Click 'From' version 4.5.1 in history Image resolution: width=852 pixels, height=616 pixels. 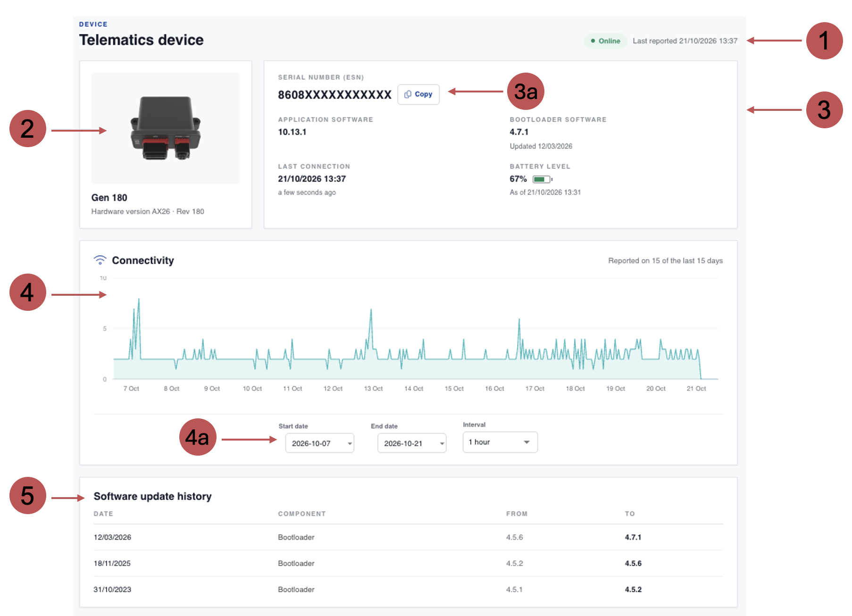tap(514, 590)
